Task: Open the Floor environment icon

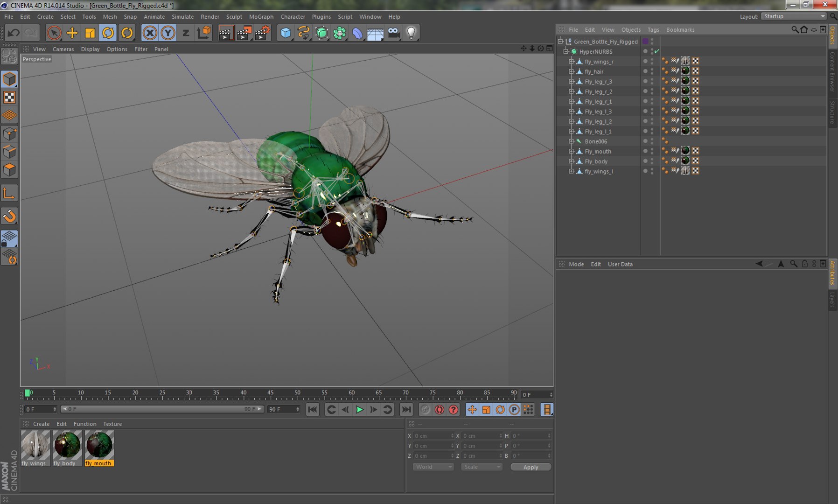Action: (x=376, y=33)
